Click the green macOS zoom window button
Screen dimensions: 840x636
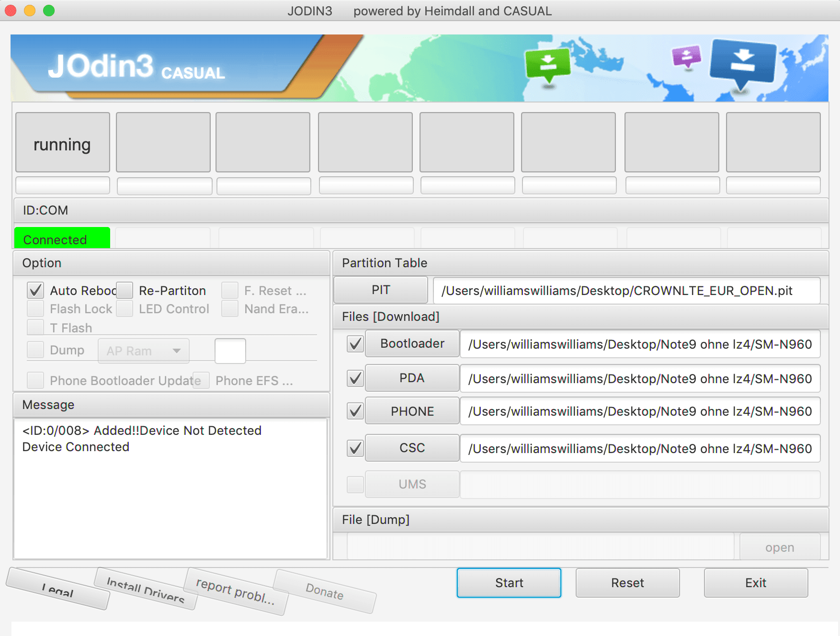(49, 11)
